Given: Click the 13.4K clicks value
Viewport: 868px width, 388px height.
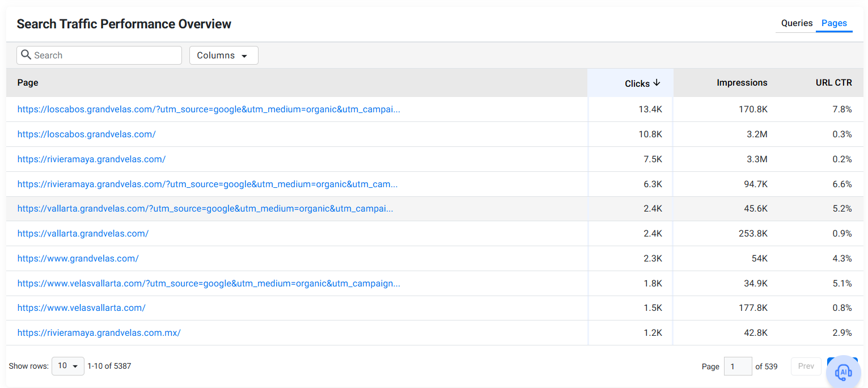Looking at the screenshot, I should pos(650,109).
